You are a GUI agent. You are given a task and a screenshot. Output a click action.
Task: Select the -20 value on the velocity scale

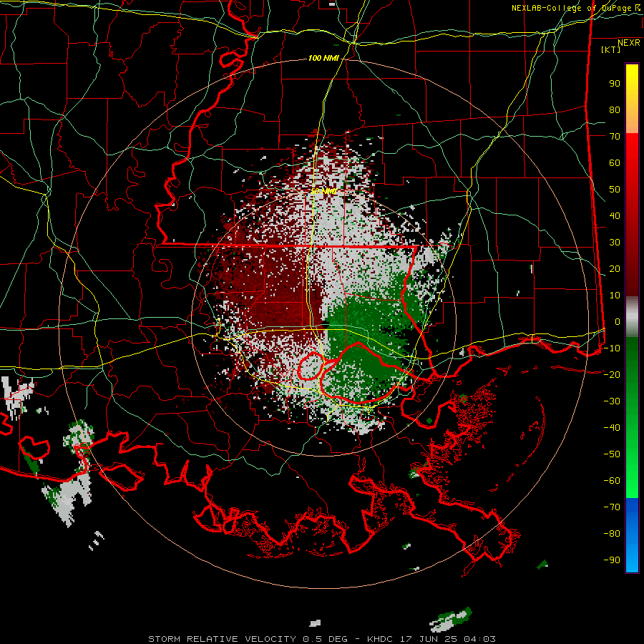click(x=612, y=374)
